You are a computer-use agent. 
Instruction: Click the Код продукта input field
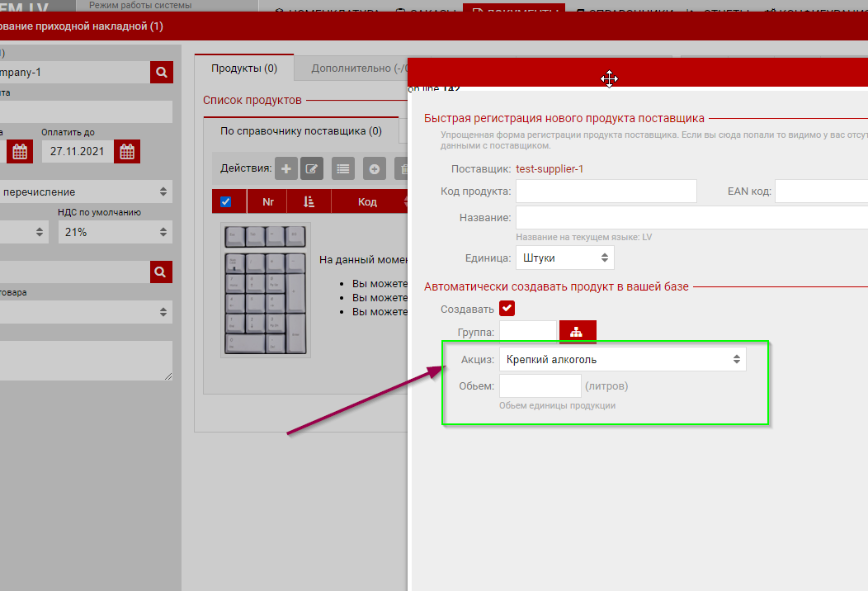coord(606,191)
